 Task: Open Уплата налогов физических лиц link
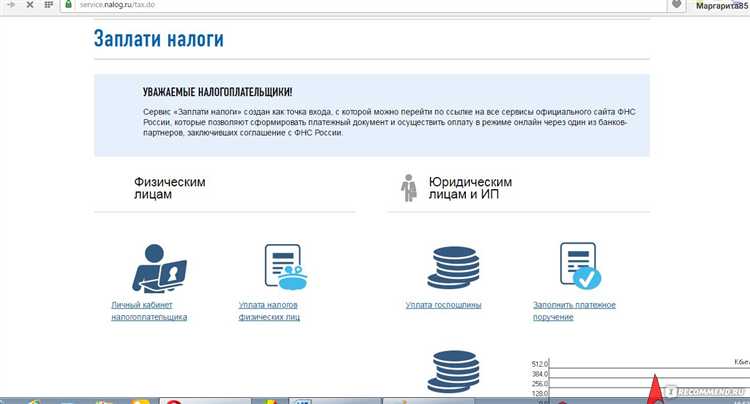click(x=269, y=310)
